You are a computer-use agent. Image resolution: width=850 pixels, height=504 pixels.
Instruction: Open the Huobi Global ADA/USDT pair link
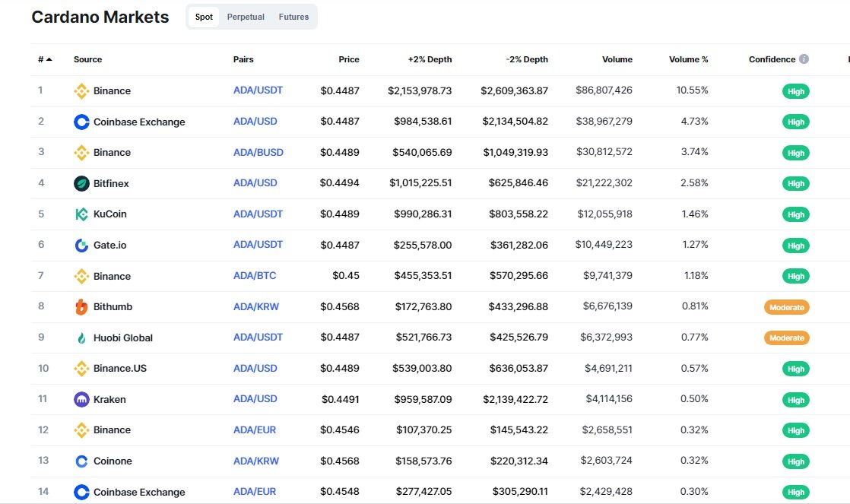[x=258, y=338]
